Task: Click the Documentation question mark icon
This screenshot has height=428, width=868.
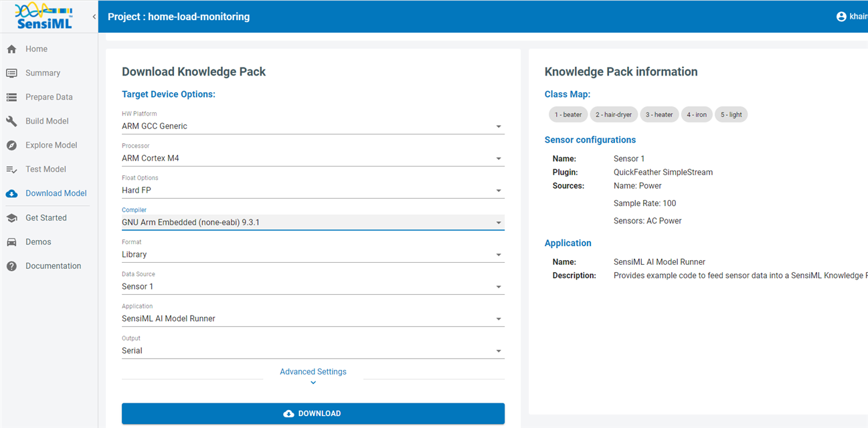Action: coord(11,265)
